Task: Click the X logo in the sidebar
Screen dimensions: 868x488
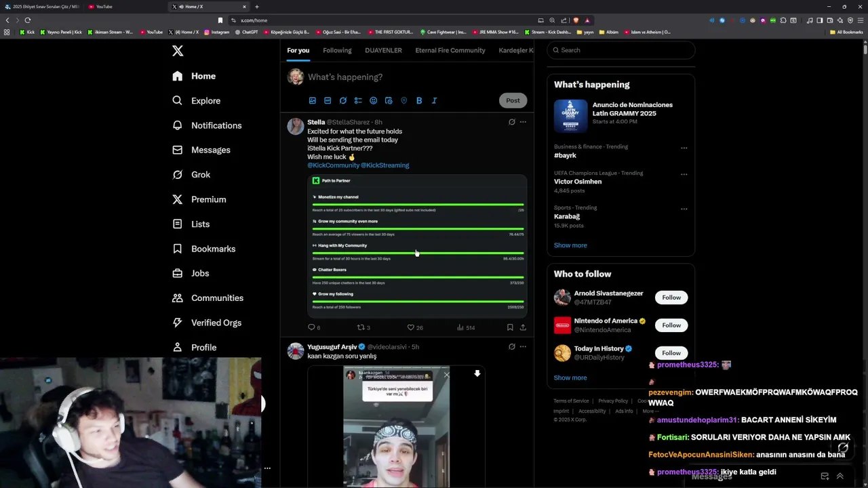Action: point(178,51)
